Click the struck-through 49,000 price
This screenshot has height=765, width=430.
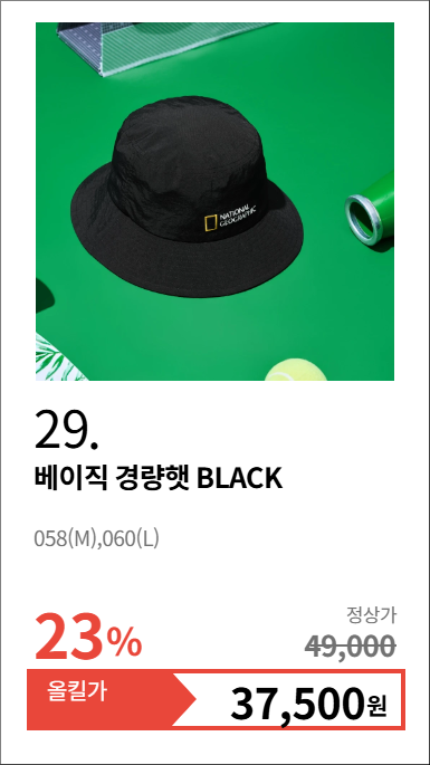(x=350, y=646)
